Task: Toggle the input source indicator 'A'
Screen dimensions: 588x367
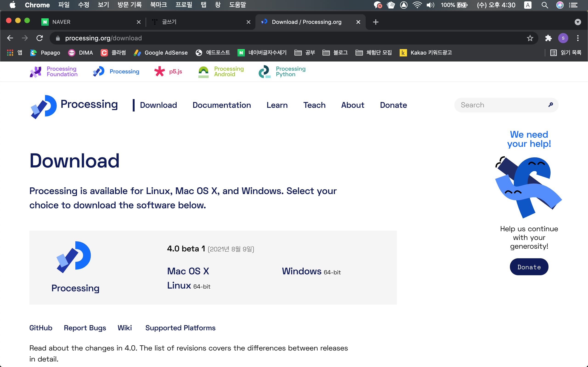Action: pyautogui.click(x=528, y=5)
